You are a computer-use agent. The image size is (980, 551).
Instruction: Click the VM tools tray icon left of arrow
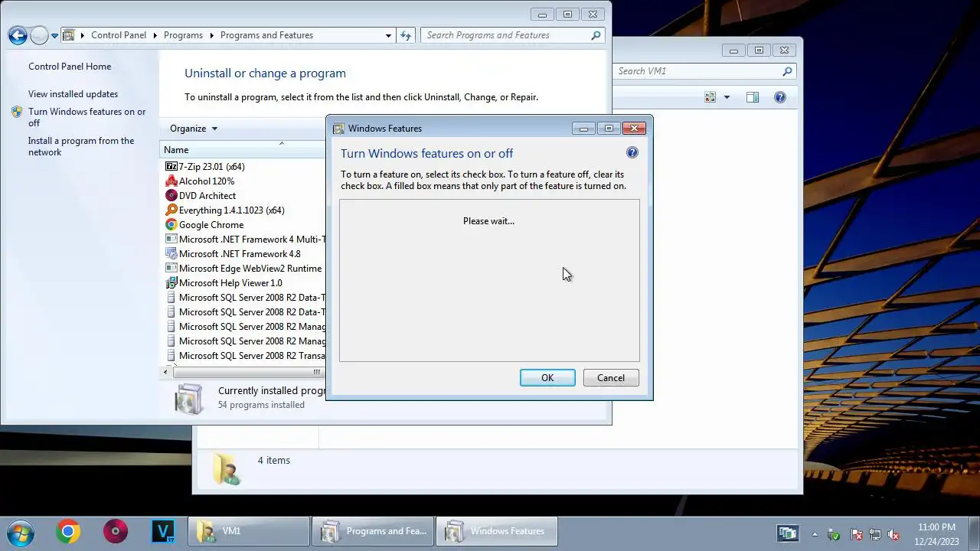(787, 533)
